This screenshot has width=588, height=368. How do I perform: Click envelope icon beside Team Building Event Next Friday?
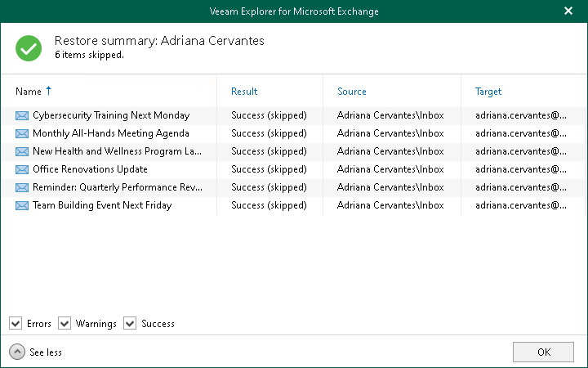pyautogui.click(x=22, y=205)
